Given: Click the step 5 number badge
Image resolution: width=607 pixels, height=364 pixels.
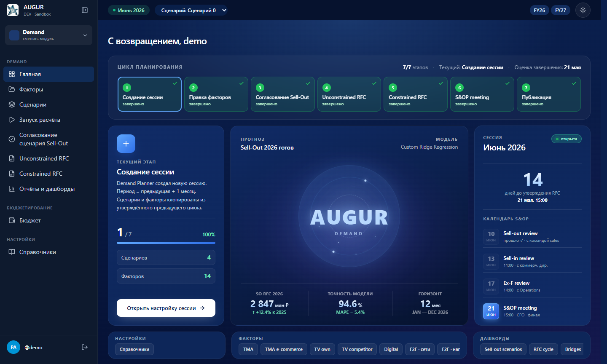Looking at the screenshot, I should click(393, 88).
